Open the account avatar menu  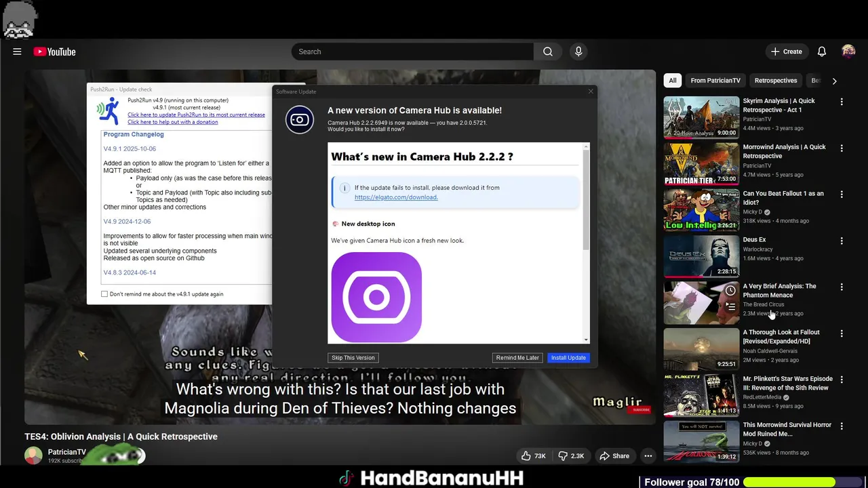tap(848, 52)
